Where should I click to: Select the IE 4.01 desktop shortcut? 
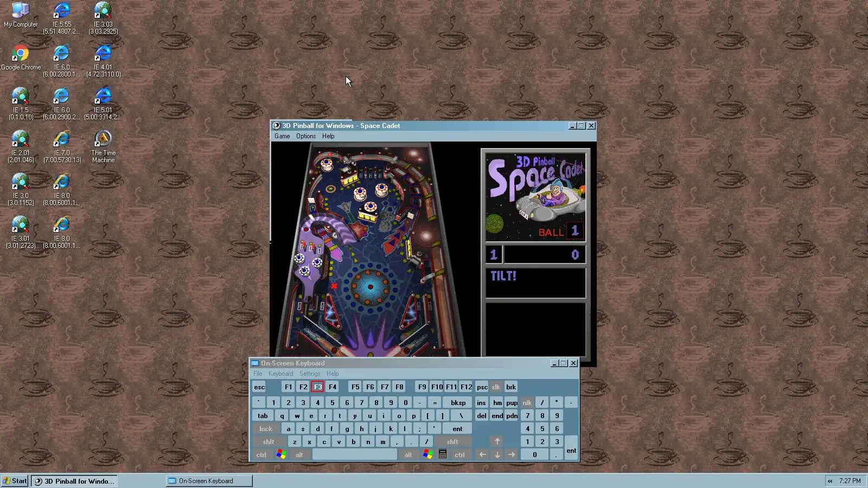click(103, 61)
